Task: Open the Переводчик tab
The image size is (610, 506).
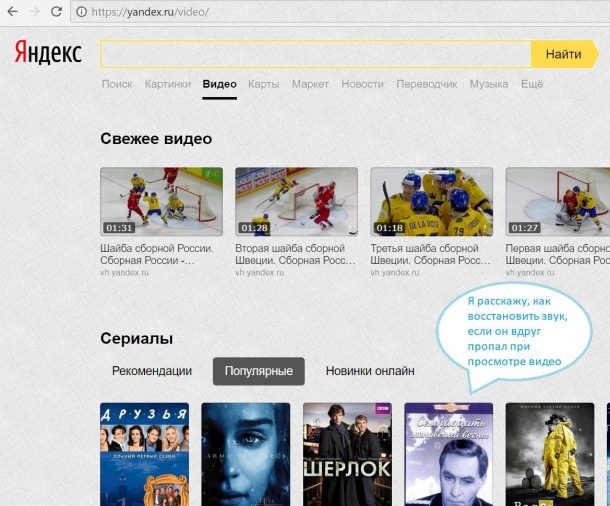Action: coord(427,84)
